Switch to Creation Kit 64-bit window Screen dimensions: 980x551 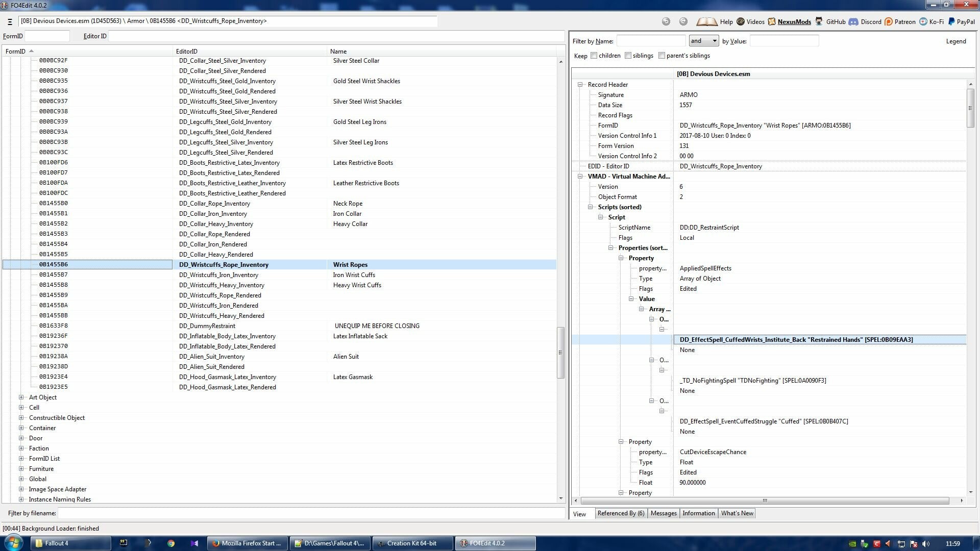412,543
